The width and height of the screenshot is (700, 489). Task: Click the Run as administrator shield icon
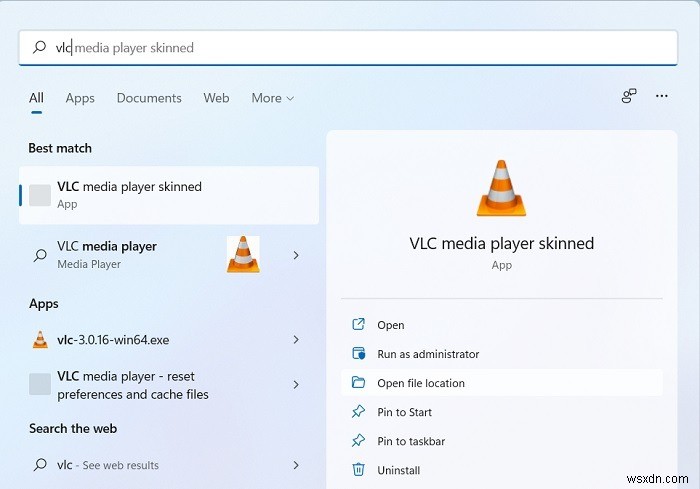click(x=358, y=353)
